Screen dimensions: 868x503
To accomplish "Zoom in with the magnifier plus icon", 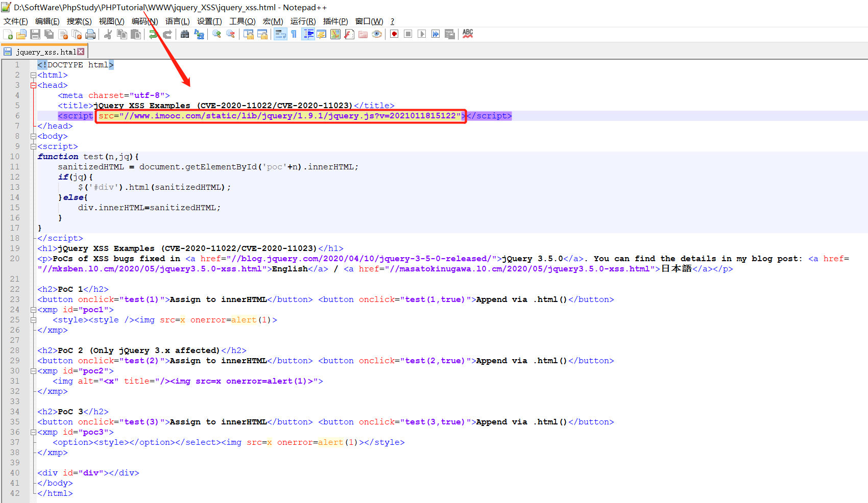I will [x=217, y=34].
